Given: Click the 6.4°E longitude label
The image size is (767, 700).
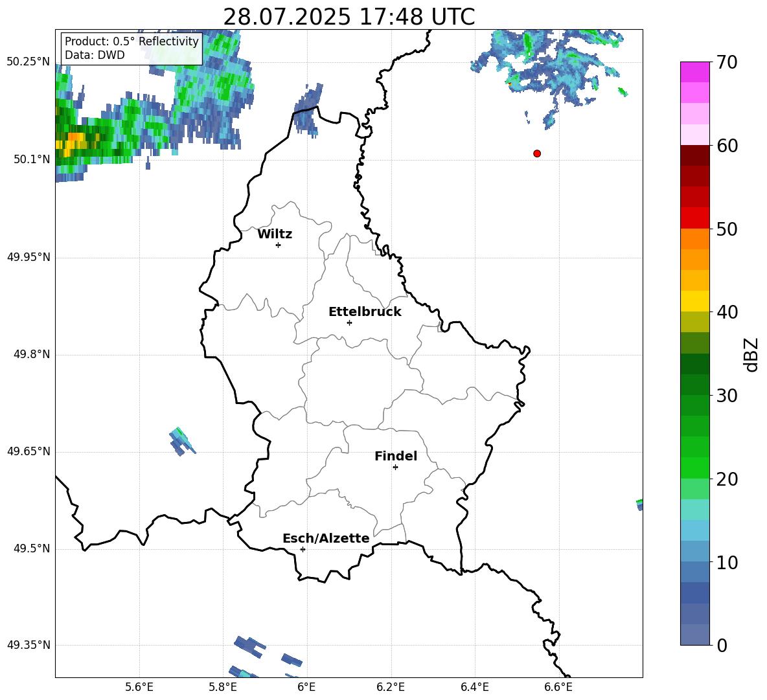Looking at the screenshot, I should click(474, 687).
